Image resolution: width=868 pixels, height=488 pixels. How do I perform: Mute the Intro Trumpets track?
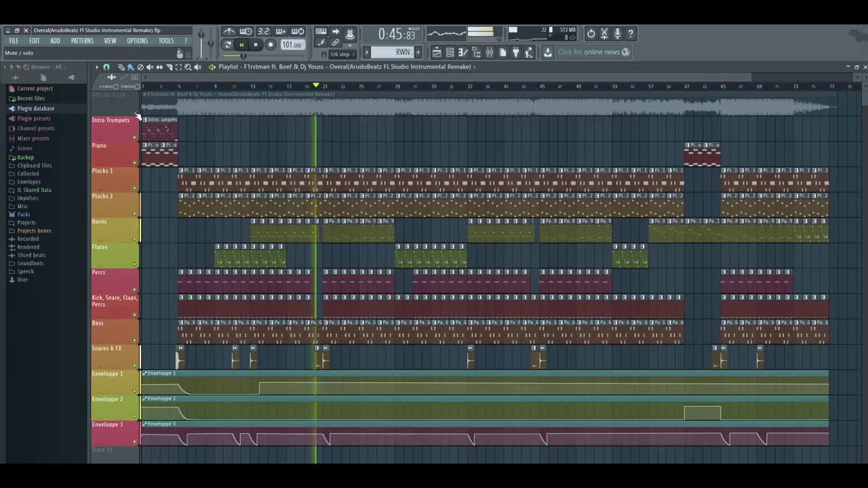[x=134, y=138]
